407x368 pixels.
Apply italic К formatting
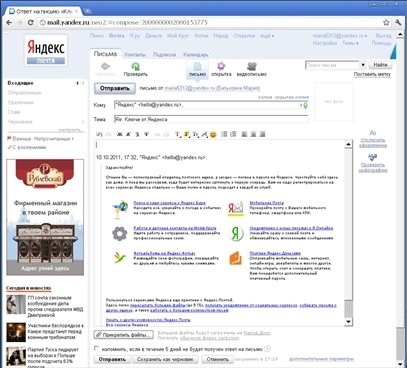coord(128,134)
